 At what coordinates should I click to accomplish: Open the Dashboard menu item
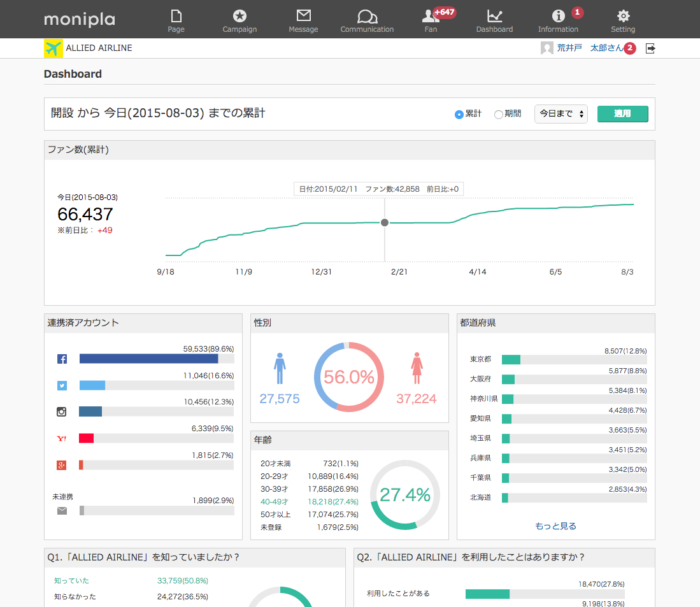pyautogui.click(x=494, y=20)
